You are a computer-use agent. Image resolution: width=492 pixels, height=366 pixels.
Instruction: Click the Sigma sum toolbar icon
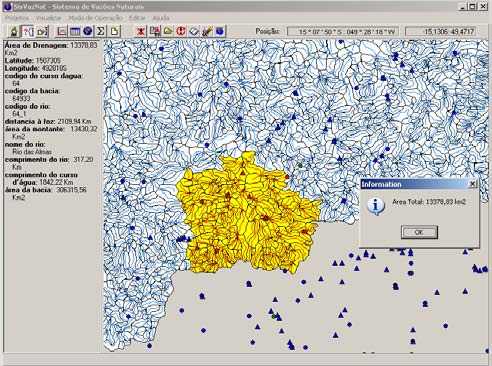tap(101, 31)
